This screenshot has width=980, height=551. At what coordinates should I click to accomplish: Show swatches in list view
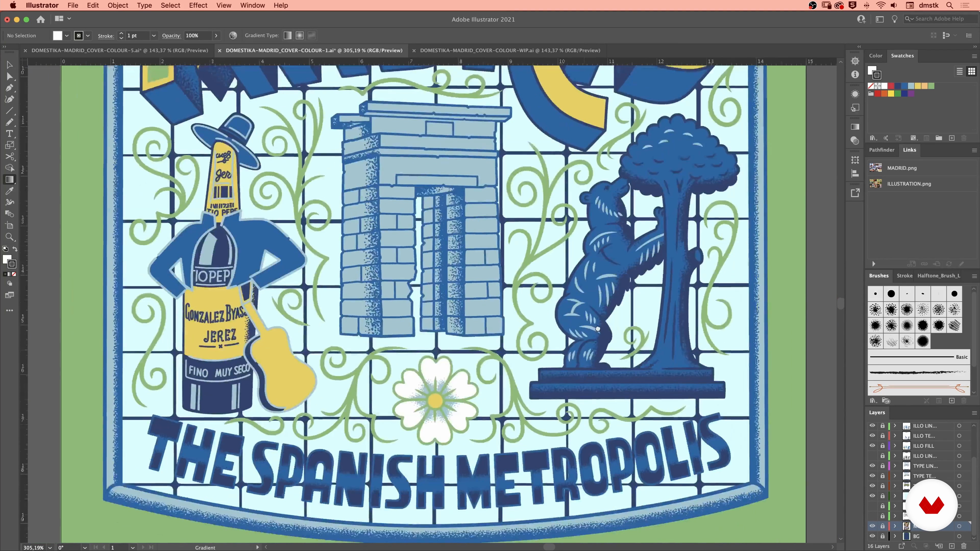pyautogui.click(x=960, y=71)
